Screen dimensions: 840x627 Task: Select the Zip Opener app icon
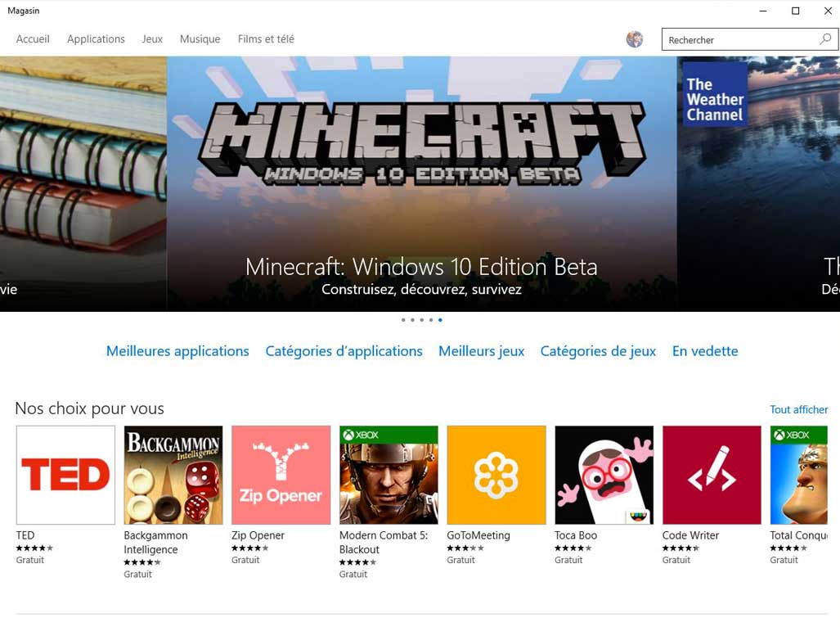281,475
